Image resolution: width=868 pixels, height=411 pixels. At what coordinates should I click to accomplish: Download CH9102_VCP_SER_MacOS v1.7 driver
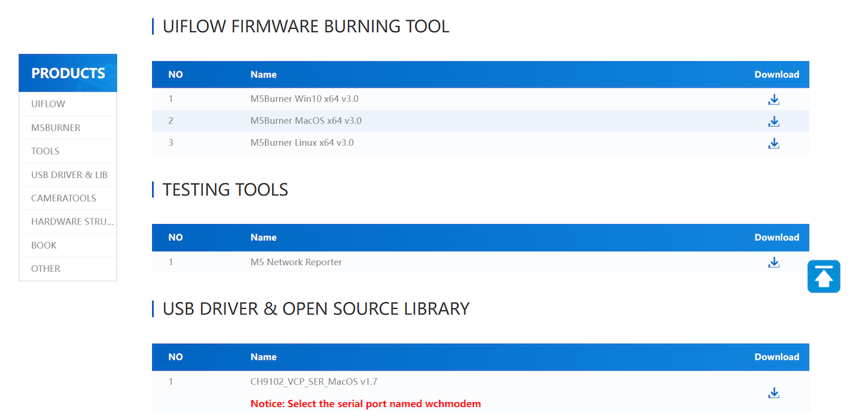coord(773,393)
